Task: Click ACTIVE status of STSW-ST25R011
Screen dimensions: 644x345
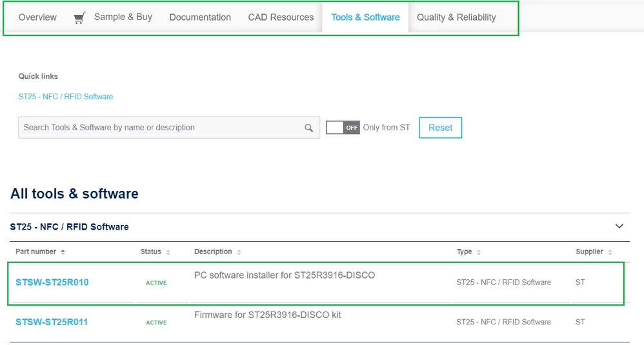Action: [156, 323]
